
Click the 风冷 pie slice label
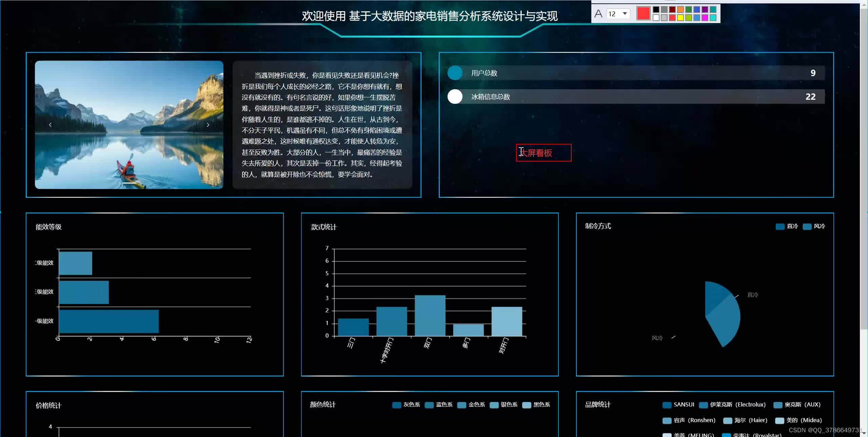coord(657,338)
